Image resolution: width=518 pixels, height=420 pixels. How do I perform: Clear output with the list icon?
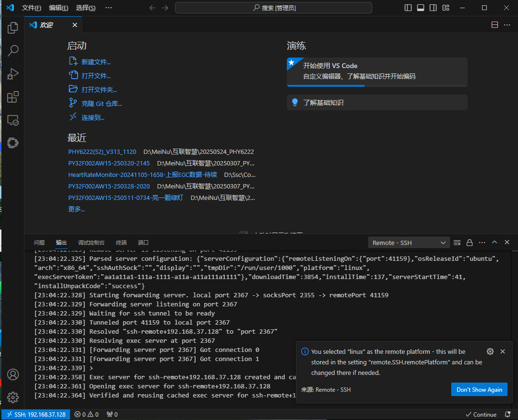(x=457, y=243)
